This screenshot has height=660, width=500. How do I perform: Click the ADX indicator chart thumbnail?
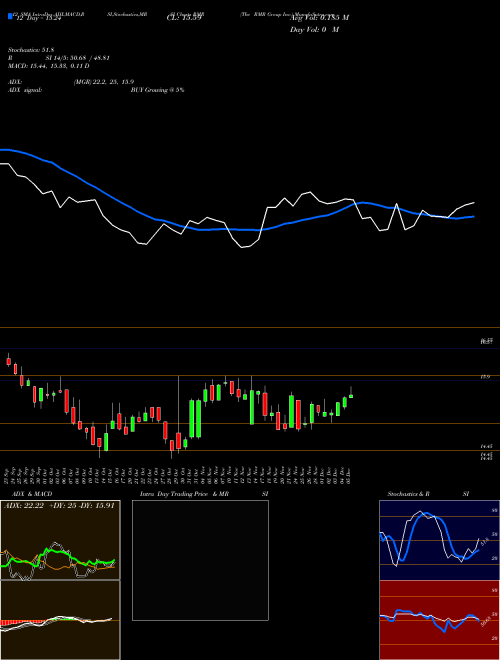click(60, 540)
